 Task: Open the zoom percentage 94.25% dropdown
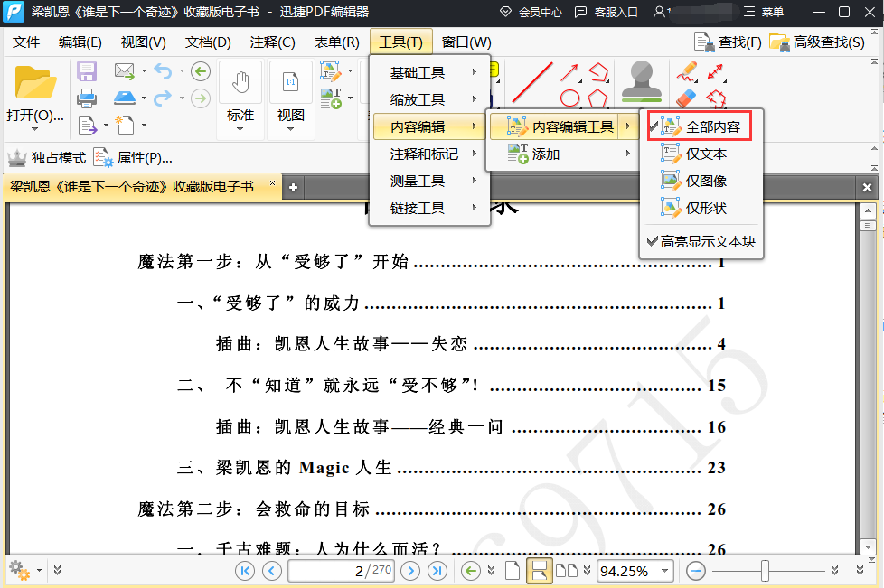[664, 571]
